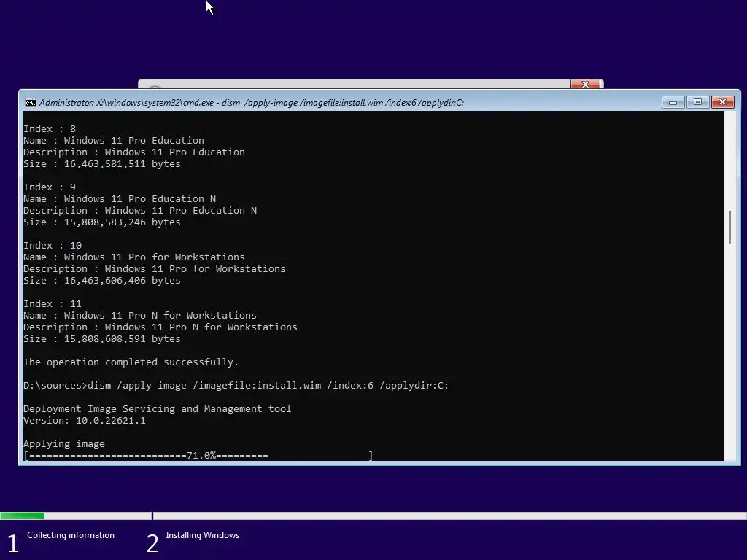Click the line 'Index : 10'
747x560 pixels.
click(53, 246)
